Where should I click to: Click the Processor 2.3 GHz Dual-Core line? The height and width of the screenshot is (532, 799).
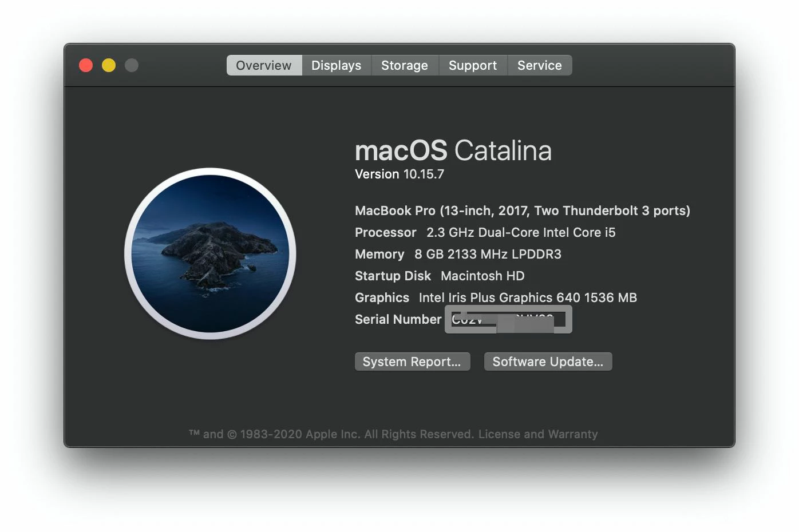pyautogui.click(x=485, y=232)
